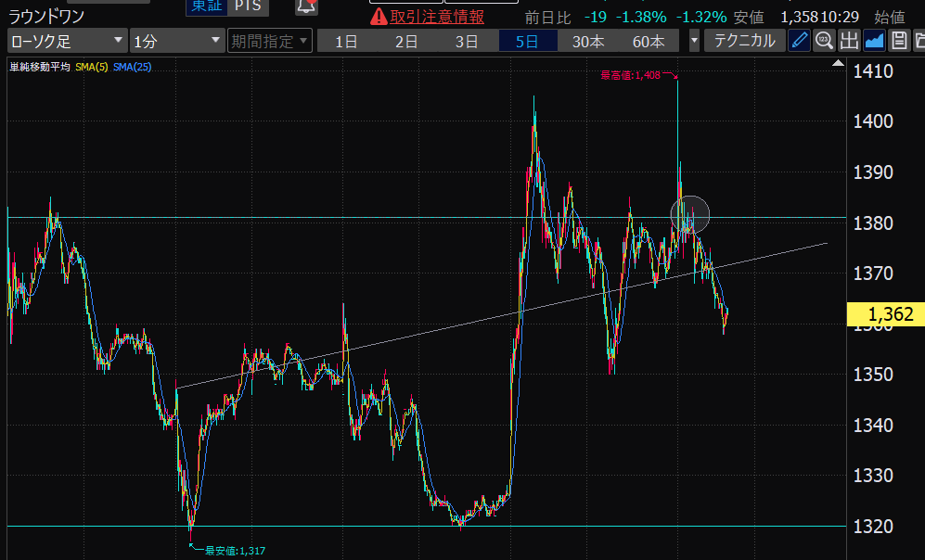Switch market to 東証

tap(206, 6)
